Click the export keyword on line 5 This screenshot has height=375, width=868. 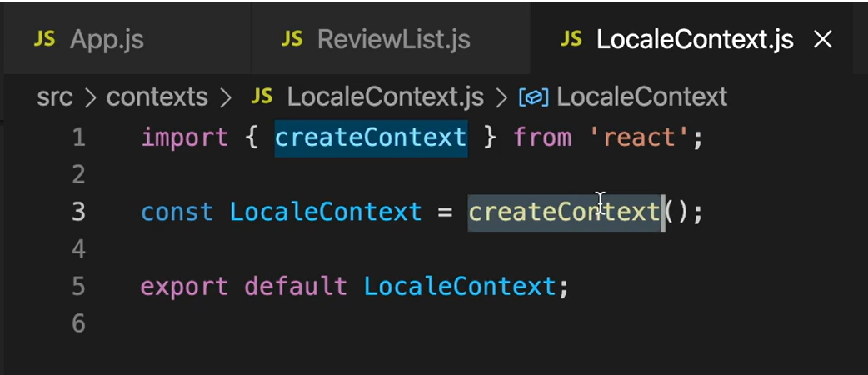click(x=184, y=287)
